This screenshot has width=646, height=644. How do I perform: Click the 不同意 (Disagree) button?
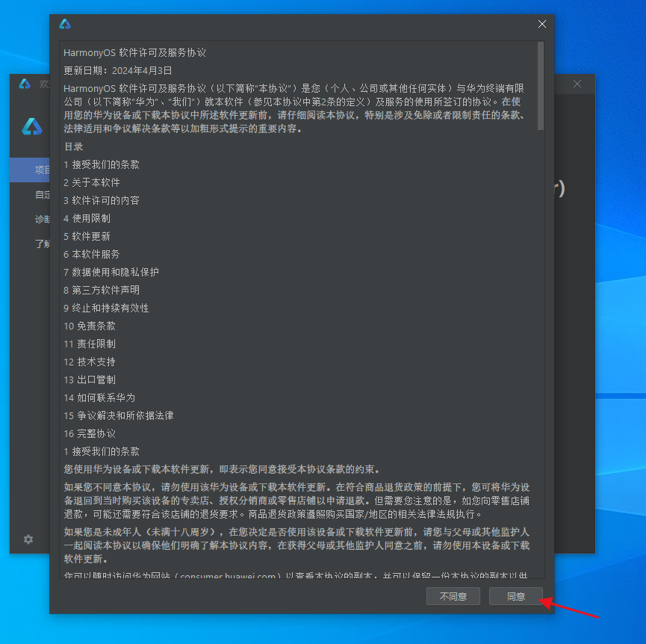pyautogui.click(x=453, y=596)
